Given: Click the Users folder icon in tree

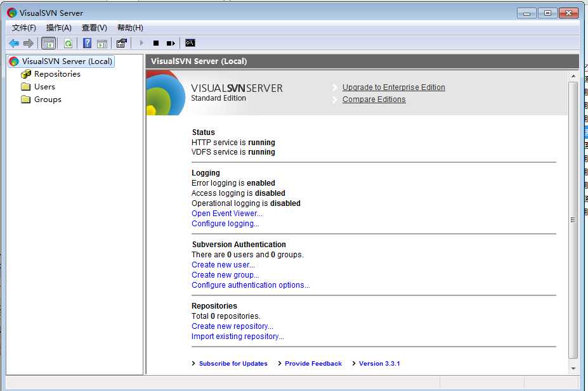Looking at the screenshot, I should pos(26,87).
